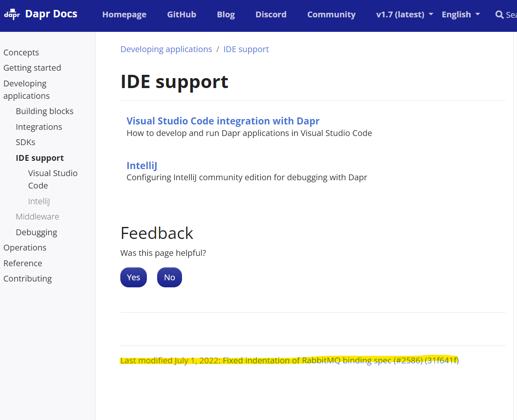The image size is (517, 420).
Task: Click IDE support breadcrumb link
Action: click(246, 49)
